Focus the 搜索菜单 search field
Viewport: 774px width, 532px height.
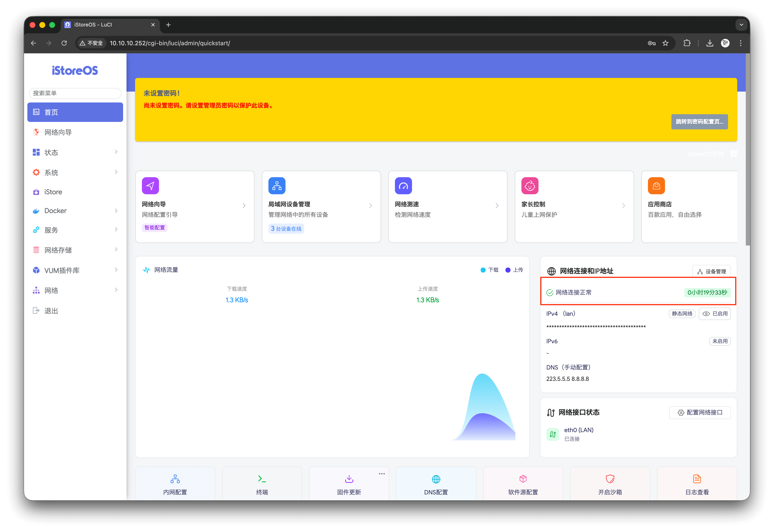coord(75,93)
